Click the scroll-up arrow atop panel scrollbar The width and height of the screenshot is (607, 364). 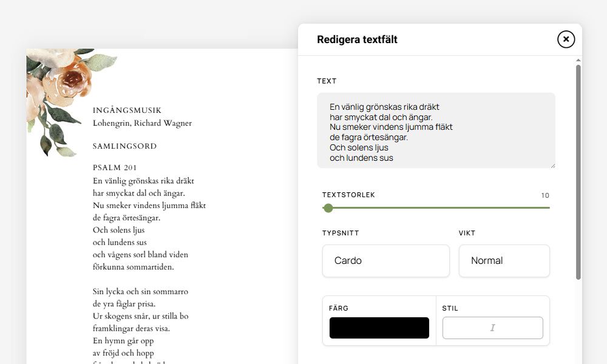(x=578, y=61)
